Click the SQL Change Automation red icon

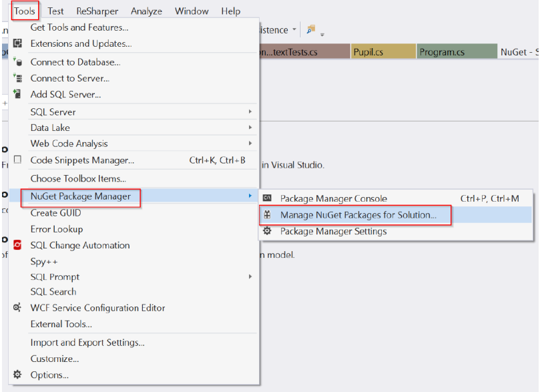(17, 245)
